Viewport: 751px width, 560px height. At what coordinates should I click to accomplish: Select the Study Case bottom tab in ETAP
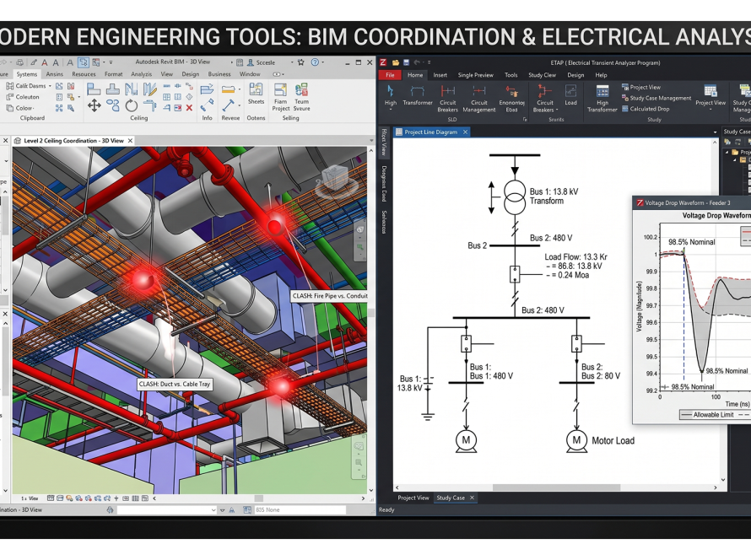pyautogui.click(x=451, y=498)
